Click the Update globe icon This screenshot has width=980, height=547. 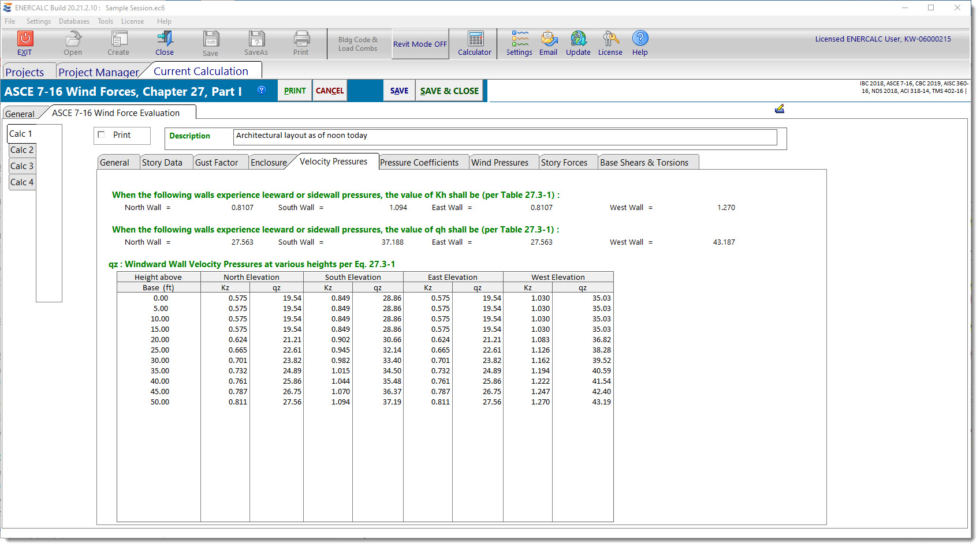coord(578,39)
